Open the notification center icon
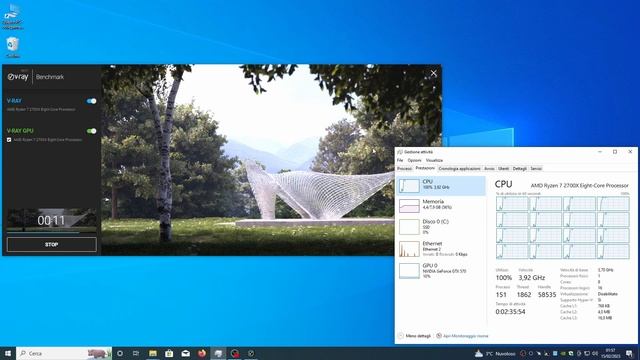640x360 pixels. pyautogui.click(x=629, y=353)
